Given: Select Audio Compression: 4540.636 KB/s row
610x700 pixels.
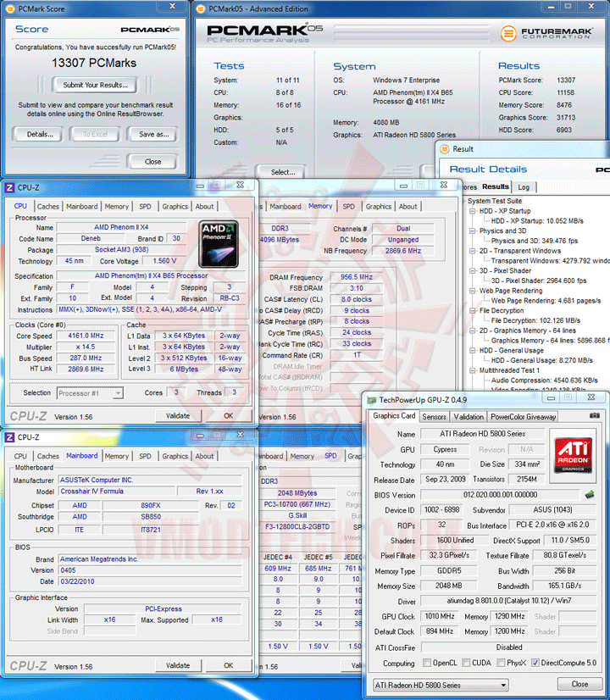Looking at the screenshot, I should click(x=545, y=381).
